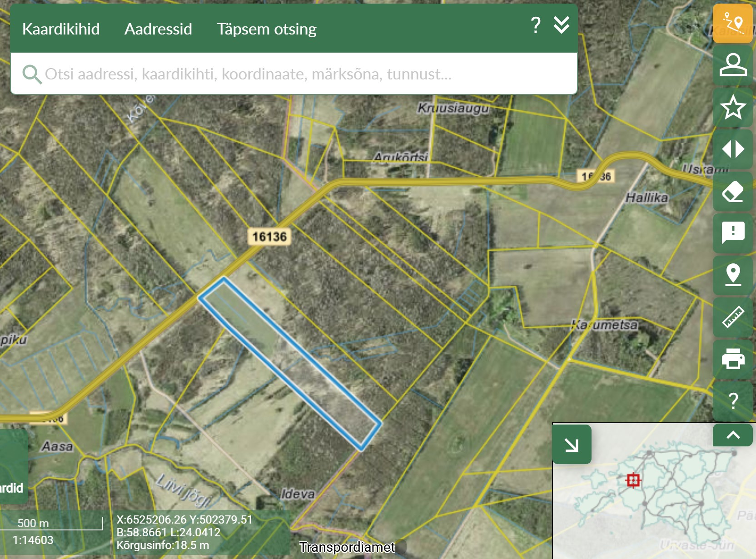Select the ruler measurement tool

732,317
